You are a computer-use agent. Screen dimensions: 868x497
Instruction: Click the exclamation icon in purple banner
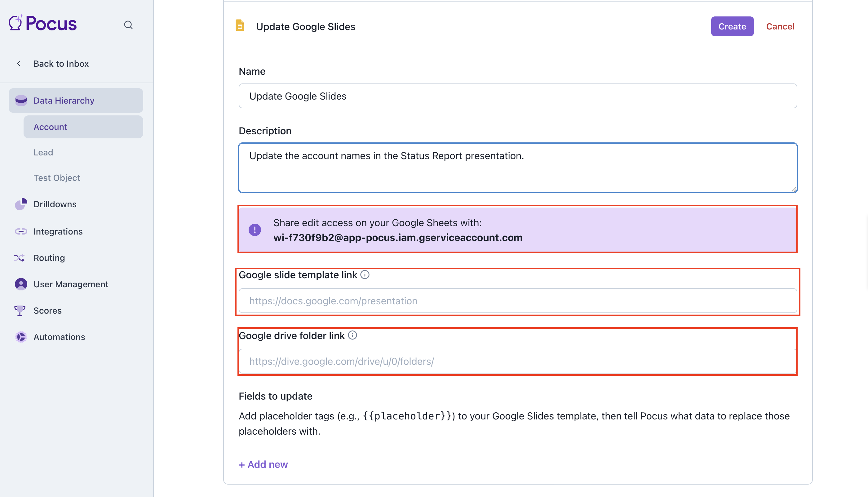(x=255, y=230)
